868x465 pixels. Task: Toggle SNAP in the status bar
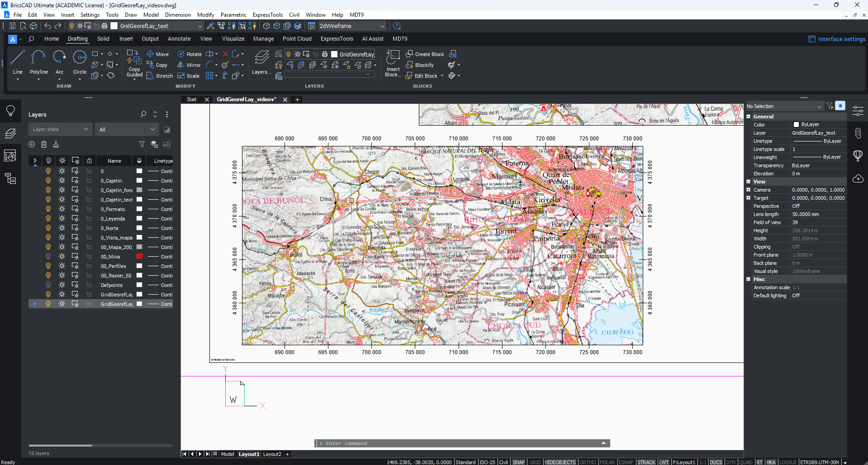coord(518,462)
